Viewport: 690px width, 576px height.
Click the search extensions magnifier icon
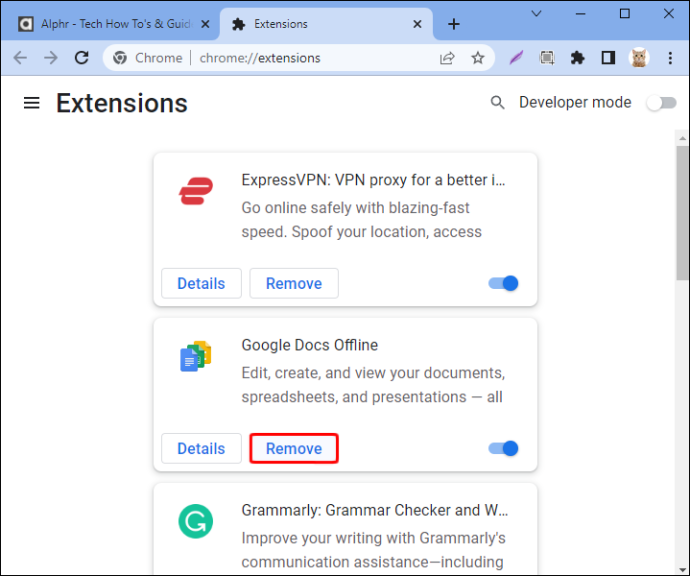click(497, 103)
